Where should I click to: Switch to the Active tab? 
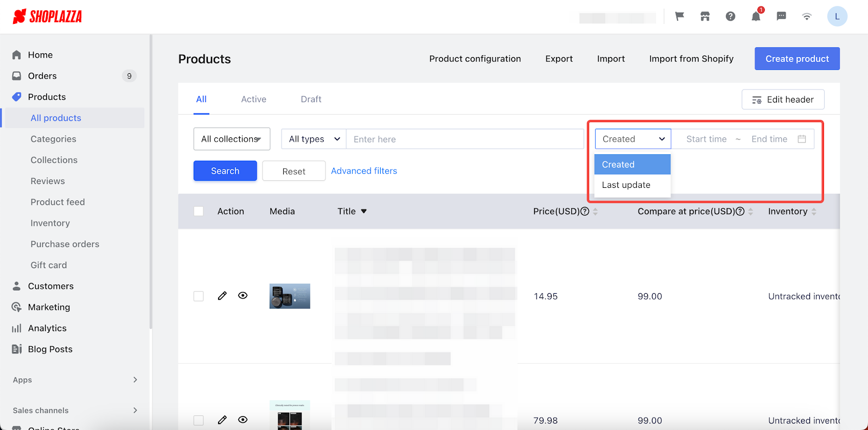254,99
